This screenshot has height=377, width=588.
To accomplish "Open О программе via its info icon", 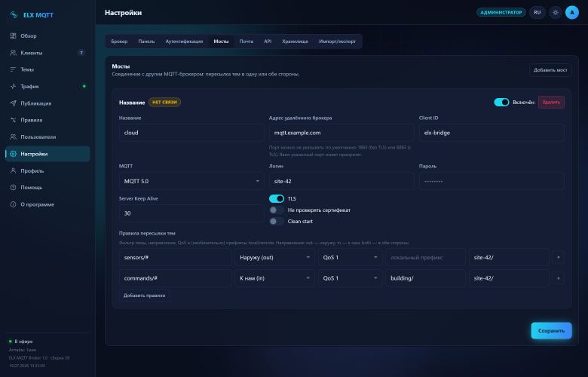I will (13, 204).
